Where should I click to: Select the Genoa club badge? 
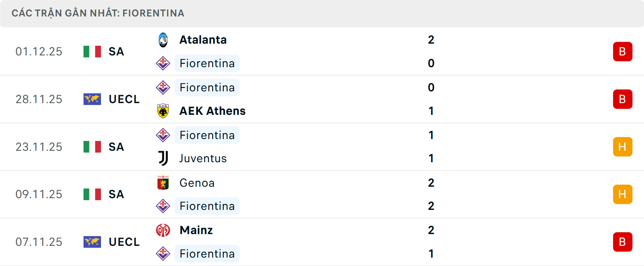163,183
